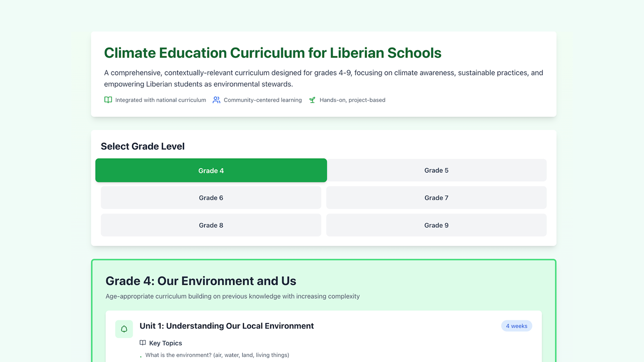This screenshot has height=362, width=644.
Task: Choose the Grade 6 option
Action: [211, 198]
